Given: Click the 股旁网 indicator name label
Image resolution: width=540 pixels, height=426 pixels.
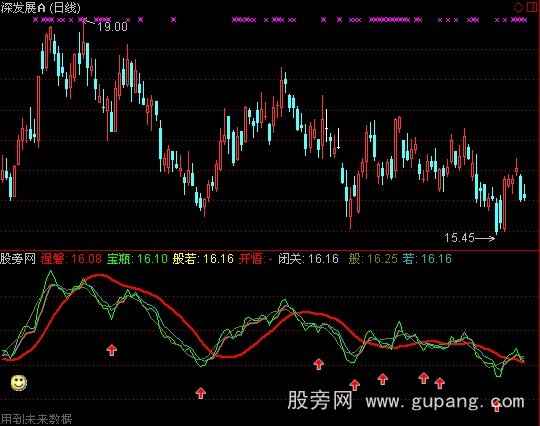Looking at the screenshot, I should 18,259.
